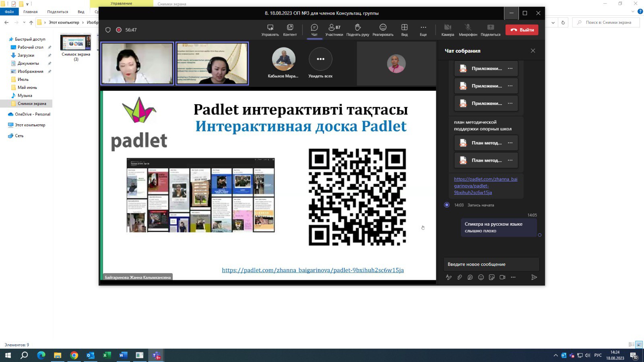Open the Вид layout options
The height and width of the screenshot is (362, 644).
[x=405, y=30]
